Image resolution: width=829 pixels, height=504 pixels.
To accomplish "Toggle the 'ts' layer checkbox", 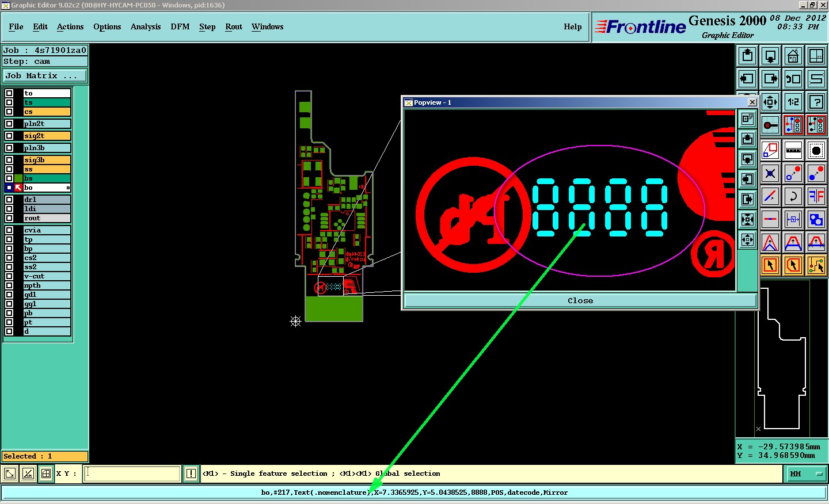I will coord(9,102).
